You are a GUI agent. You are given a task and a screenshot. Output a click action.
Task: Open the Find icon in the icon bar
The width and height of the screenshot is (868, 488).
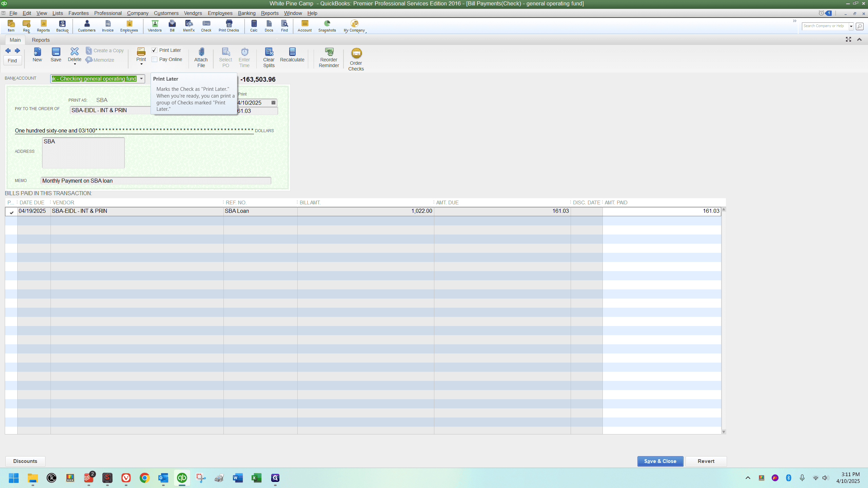[284, 26]
